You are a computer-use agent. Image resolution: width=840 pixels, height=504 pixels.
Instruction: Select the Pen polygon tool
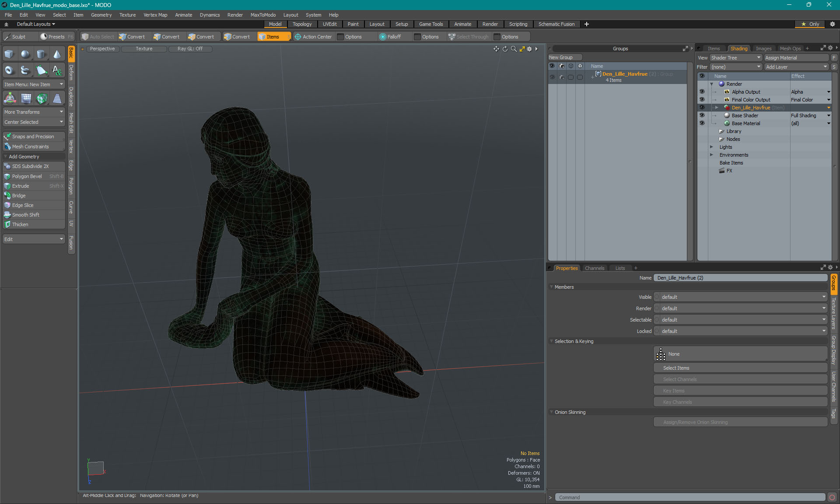[x=41, y=70]
